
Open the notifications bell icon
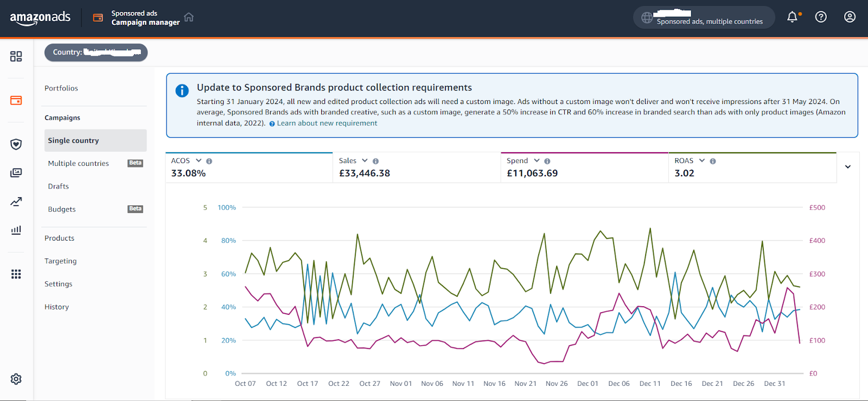click(793, 17)
